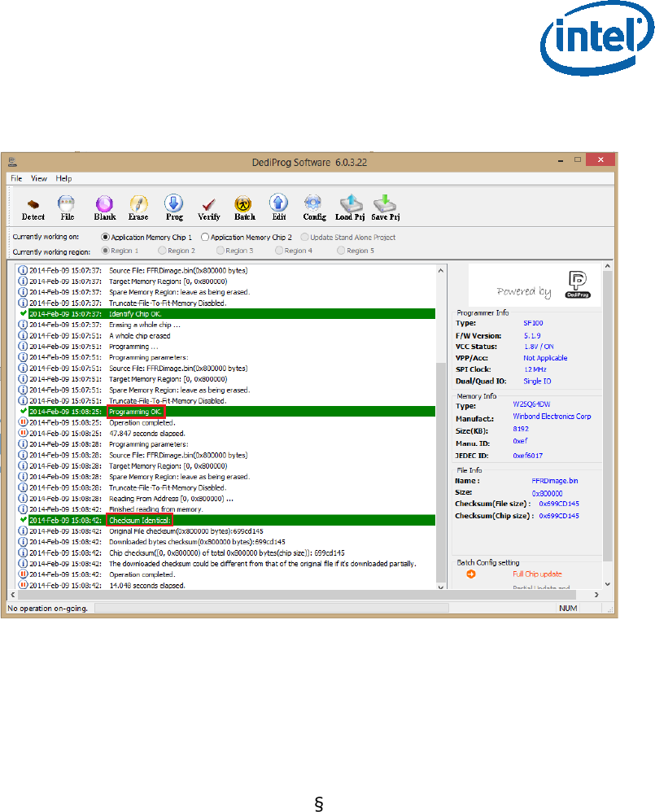
Task: Click '47.847 seconds elapsed' log entry
Action: (147, 434)
